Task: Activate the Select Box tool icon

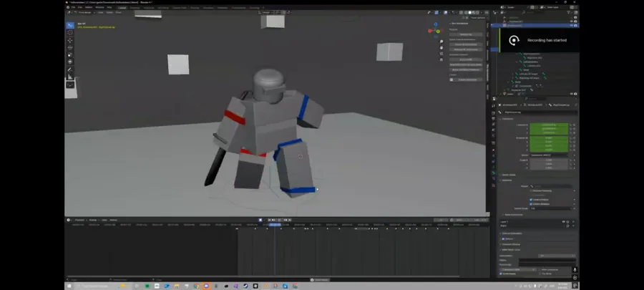Action: [x=70, y=25]
